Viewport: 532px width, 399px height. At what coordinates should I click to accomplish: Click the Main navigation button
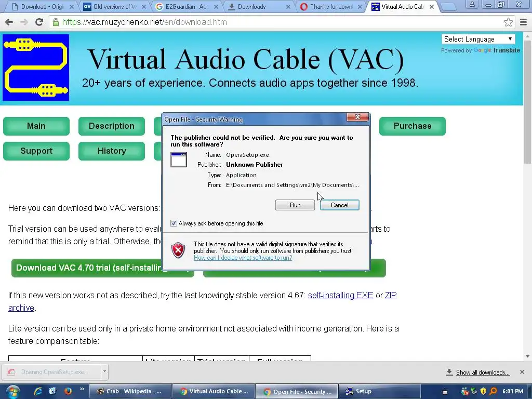coord(36,126)
